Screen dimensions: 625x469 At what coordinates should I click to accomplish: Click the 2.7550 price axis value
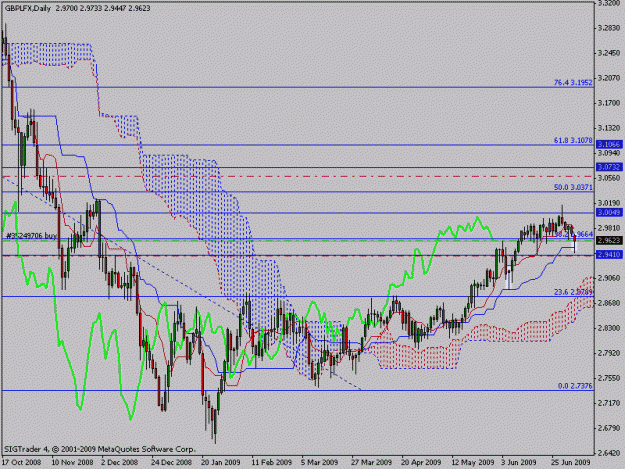609,378
